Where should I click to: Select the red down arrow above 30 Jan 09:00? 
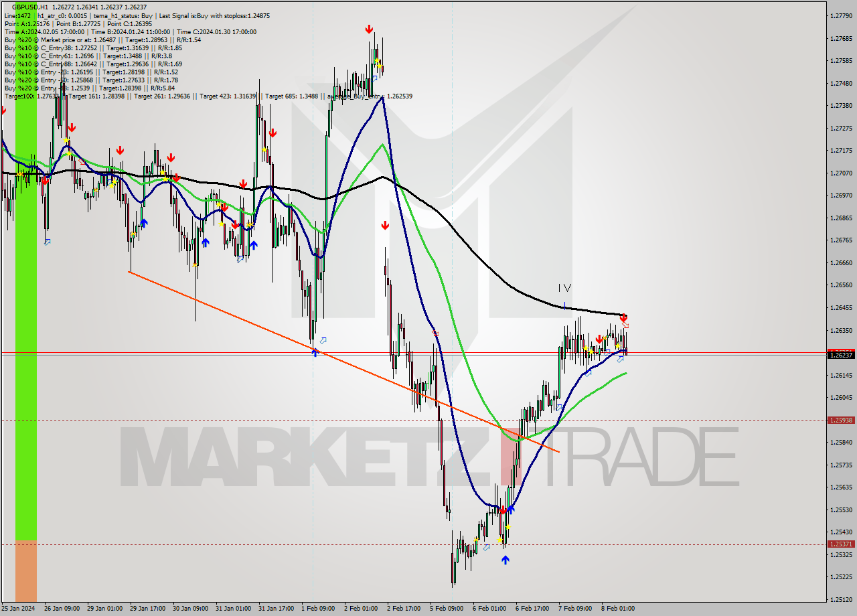click(x=171, y=157)
